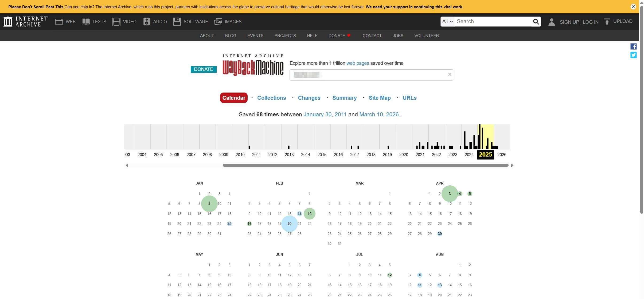The image size is (644, 299).
Task: Click the teal DONATE button
Action: coord(204,69)
